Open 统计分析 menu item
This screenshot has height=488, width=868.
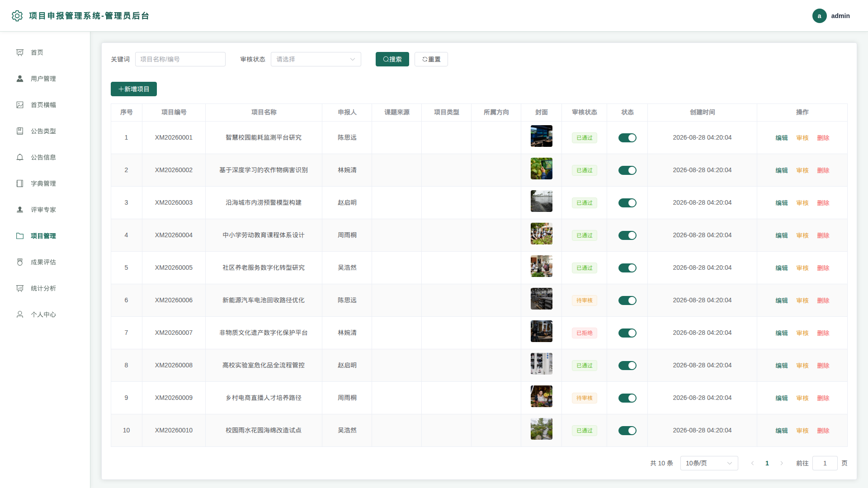coord(45,288)
